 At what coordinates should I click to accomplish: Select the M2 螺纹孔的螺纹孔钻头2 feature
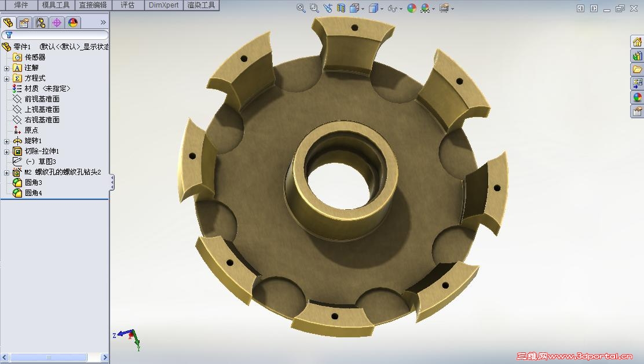point(63,172)
